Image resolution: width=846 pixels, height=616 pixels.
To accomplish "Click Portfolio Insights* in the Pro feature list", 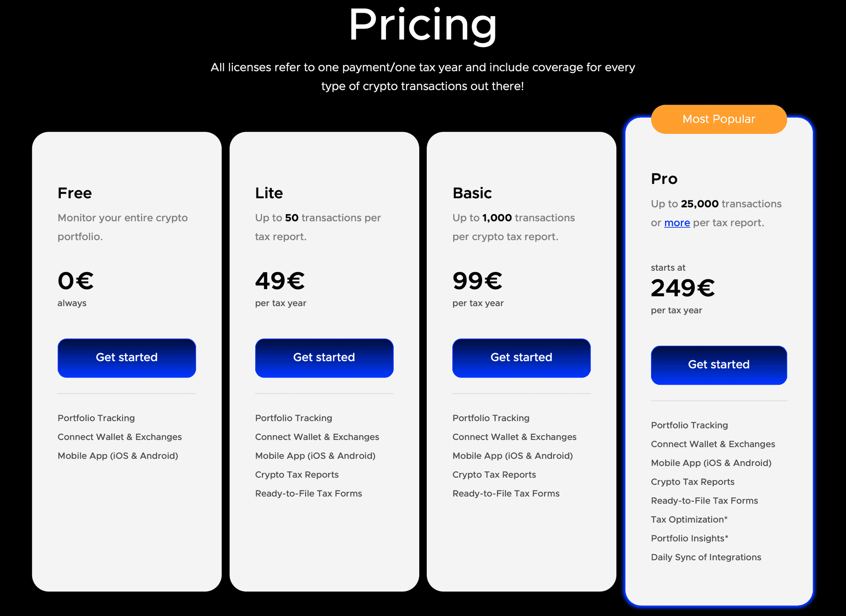I will pyautogui.click(x=689, y=538).
